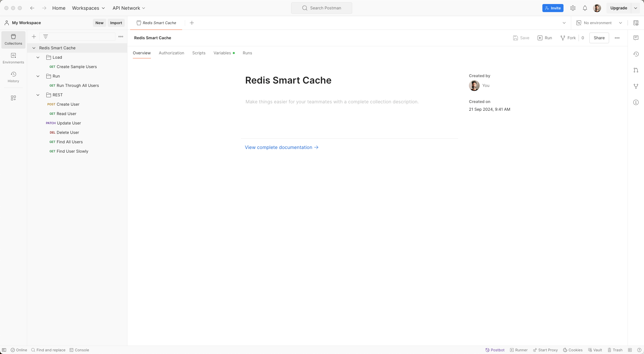Image resolution: width=644 pixels, height=354 pixels.
Task: Open the Workspaces dropdown
Action: point(89,8)
